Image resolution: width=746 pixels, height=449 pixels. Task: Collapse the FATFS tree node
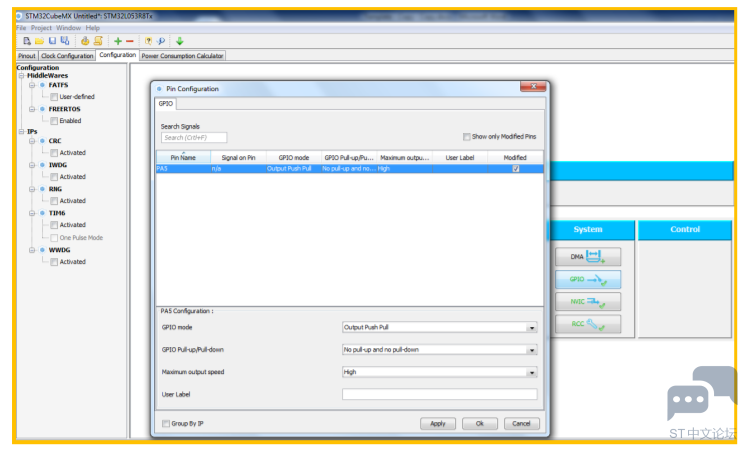point(32,85)
